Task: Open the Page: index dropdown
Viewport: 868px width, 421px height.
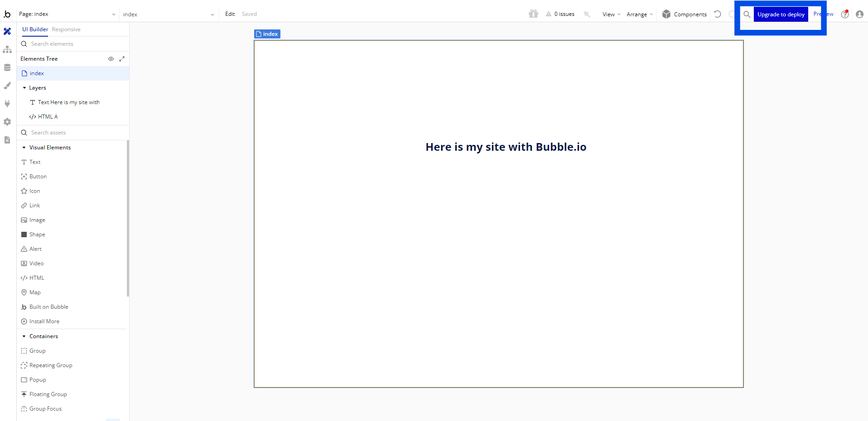Action: point(68,14)
